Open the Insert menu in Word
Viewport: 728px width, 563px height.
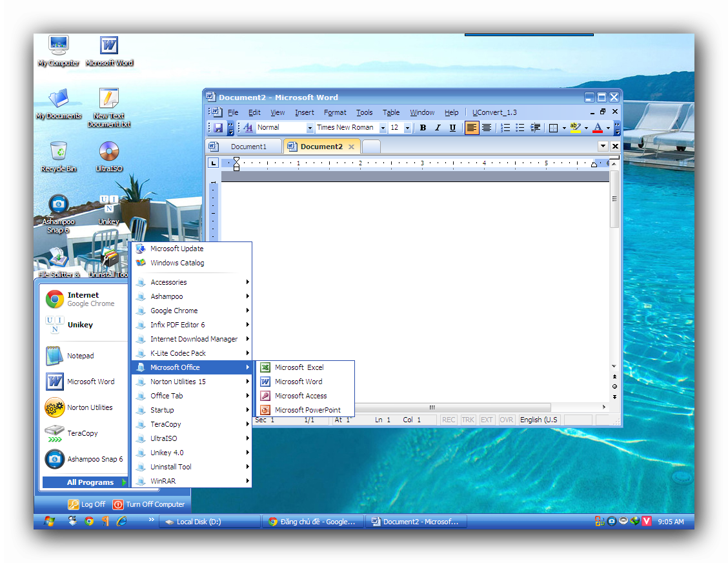tap(304, 112)
